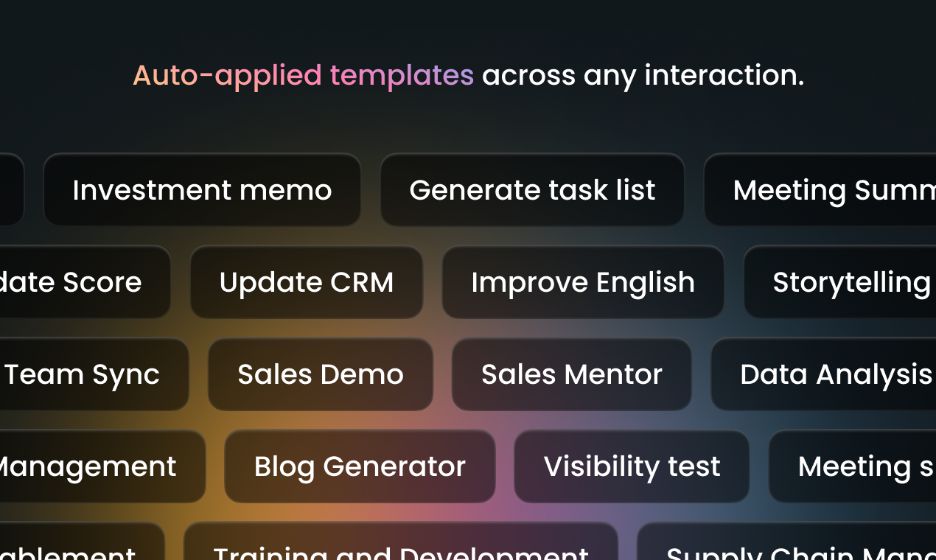Click the Auto-applied templates gradient heading

[x=303, y=75]
